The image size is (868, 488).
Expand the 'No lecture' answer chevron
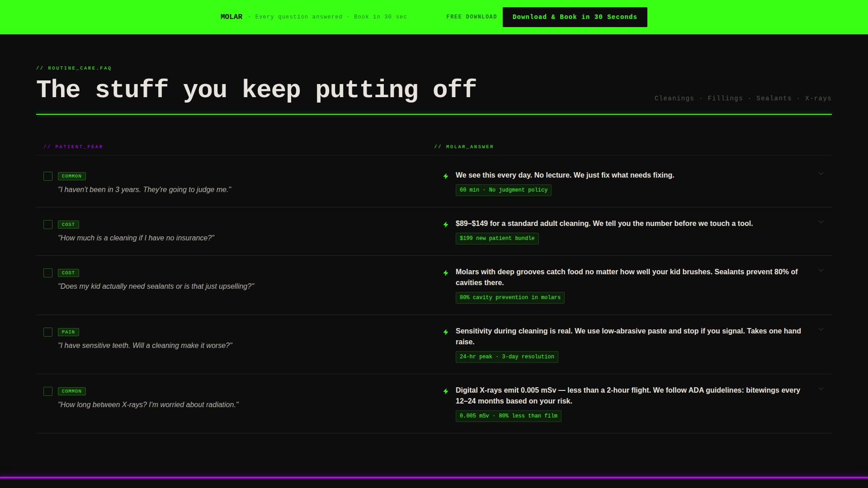click(821, 174)
